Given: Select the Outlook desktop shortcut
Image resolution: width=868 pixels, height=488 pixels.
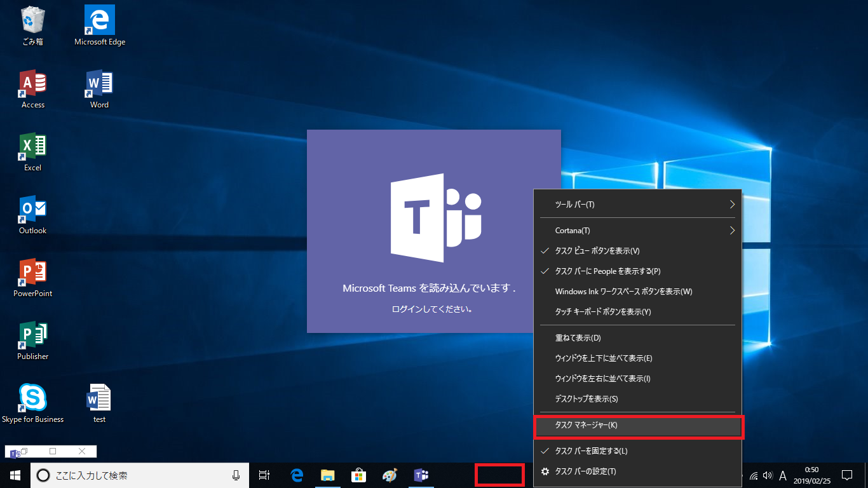Looking at the screenshot, I should point(32,215).
